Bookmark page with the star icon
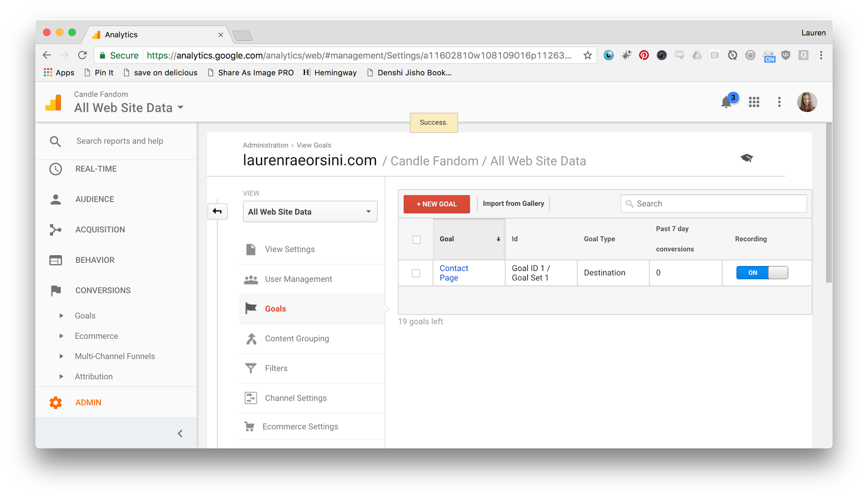This screenshot has width=868, height=499. 588,55
